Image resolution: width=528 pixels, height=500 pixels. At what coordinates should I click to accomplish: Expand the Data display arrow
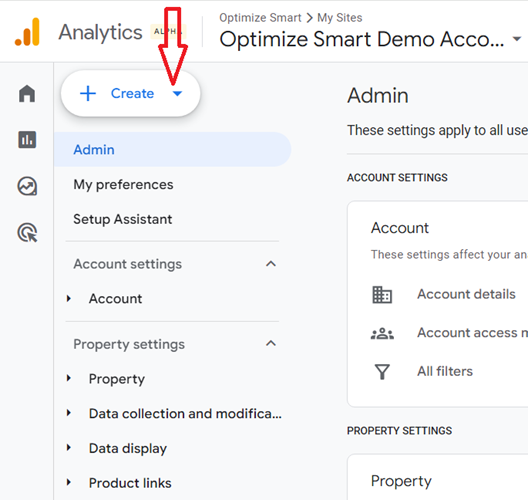(69, 447)
